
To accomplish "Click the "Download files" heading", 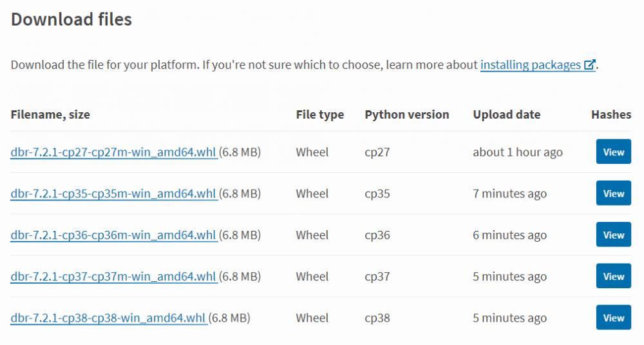I will coord(71,19).
